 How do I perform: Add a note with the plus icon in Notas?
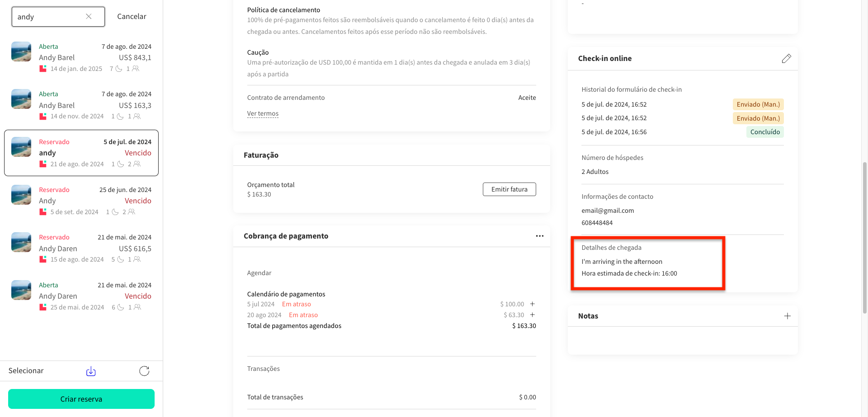point(788,316)
